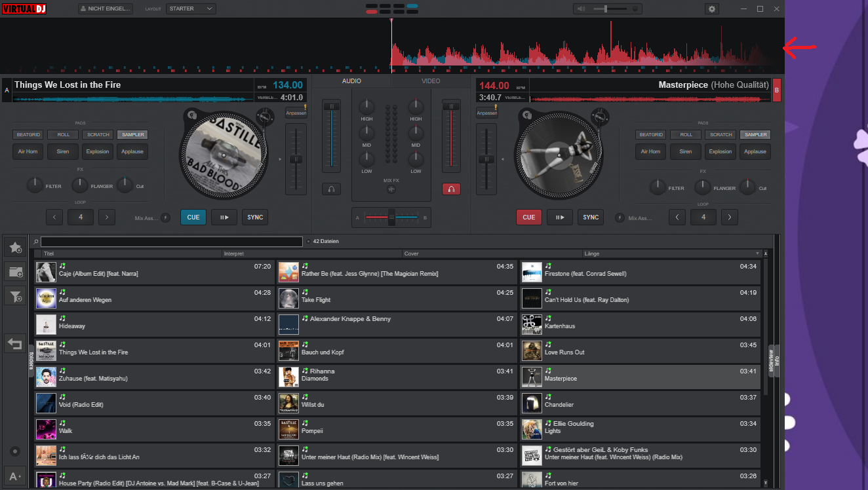Viewport: 868px width, 490px height.
Task: Open settings with the gear icon
Action: click(x=712, y=9)
